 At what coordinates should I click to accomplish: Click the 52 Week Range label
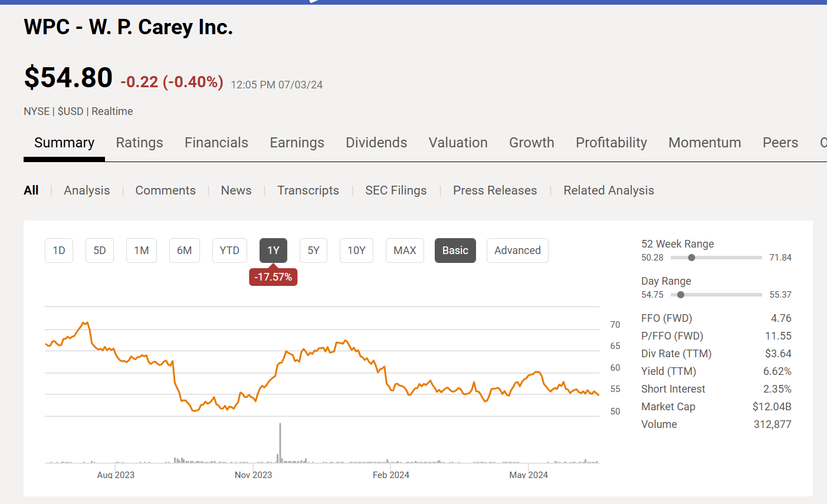coord(678,244)
